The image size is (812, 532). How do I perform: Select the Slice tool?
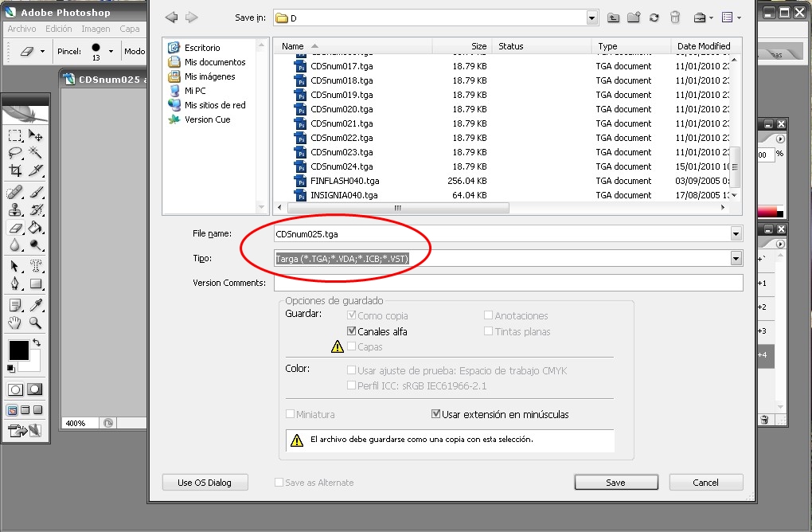35,170
